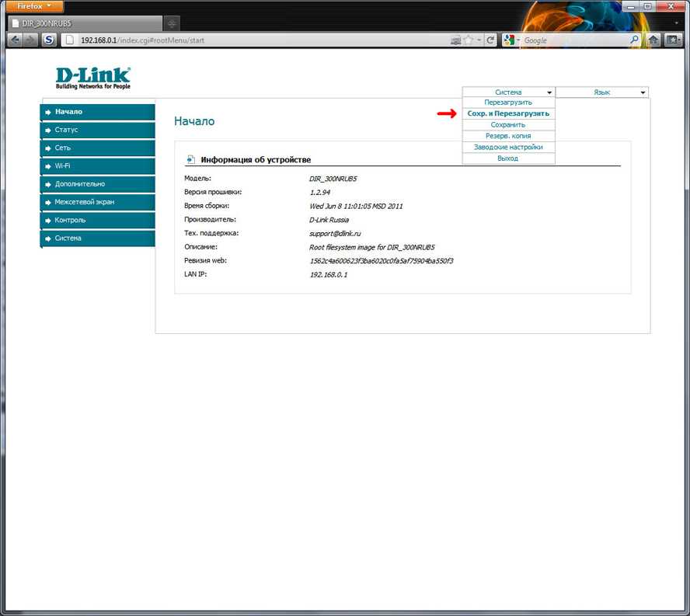This screenshot has height=616, width=690.
Task: Click the D-Link Russia manufacturer value
Action: [329, 220]
